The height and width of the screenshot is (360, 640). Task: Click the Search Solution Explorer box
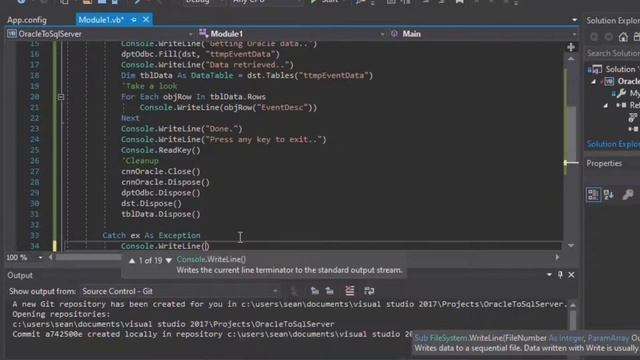(x=613, y=53)
